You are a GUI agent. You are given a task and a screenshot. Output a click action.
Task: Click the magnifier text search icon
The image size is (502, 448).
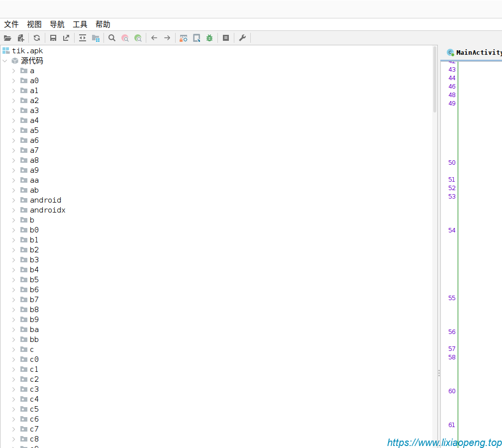(x=112, y=38)
